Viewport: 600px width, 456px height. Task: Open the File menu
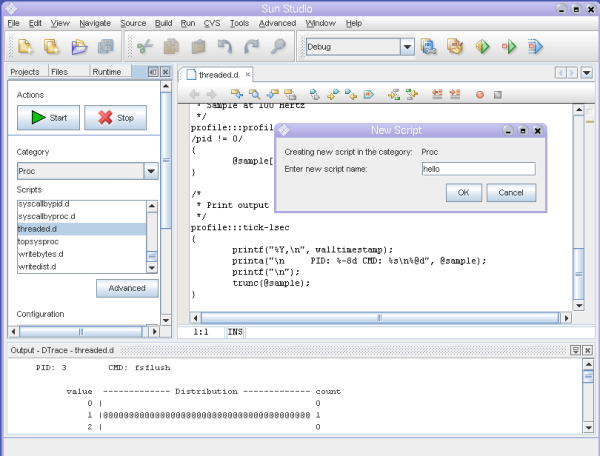pyautogui.click(x=13, y=23)
